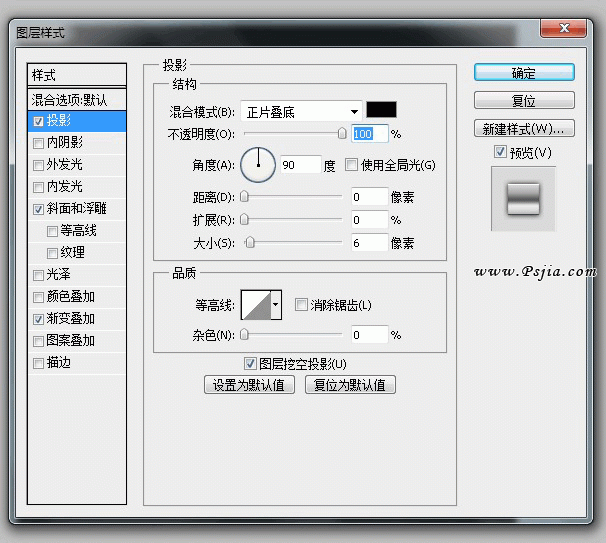
Task: Toggle 使用全局光 global light checkbox
Action: (x=351, y=165)
